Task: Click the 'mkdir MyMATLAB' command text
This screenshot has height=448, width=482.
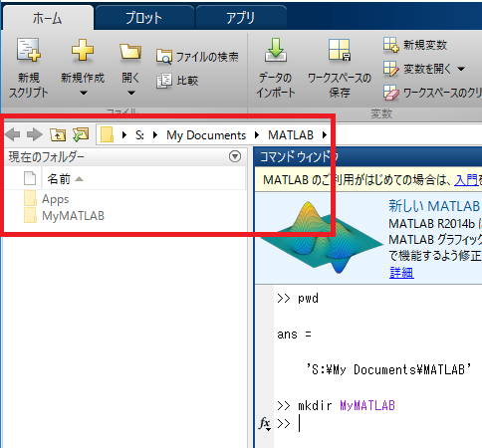Action: pyautogui.click(x=347, y=405)
